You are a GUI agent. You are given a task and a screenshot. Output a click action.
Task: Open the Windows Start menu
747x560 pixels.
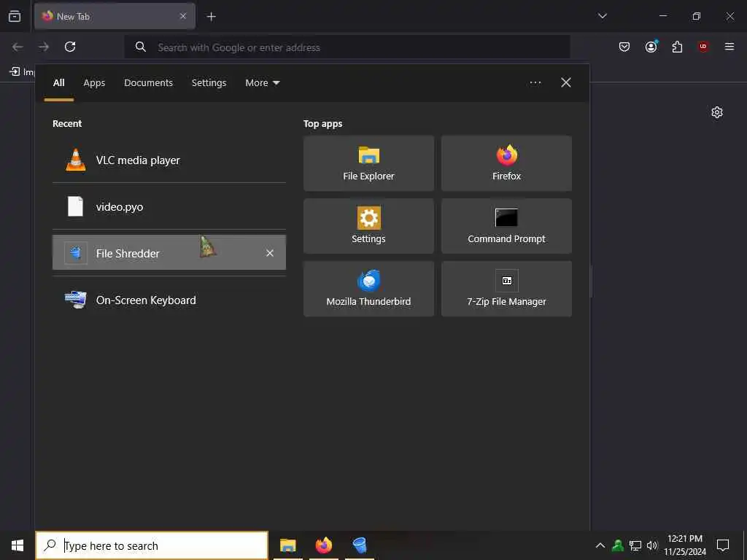click(18, 545)
